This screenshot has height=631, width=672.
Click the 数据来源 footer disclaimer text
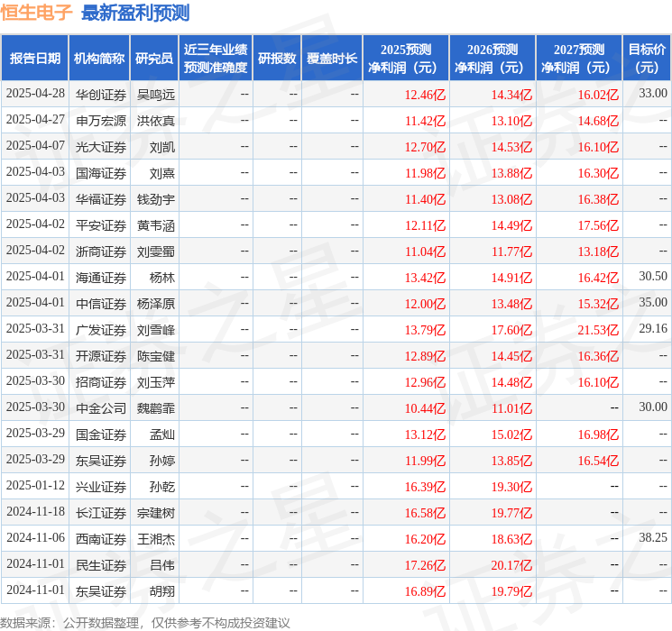145,622
